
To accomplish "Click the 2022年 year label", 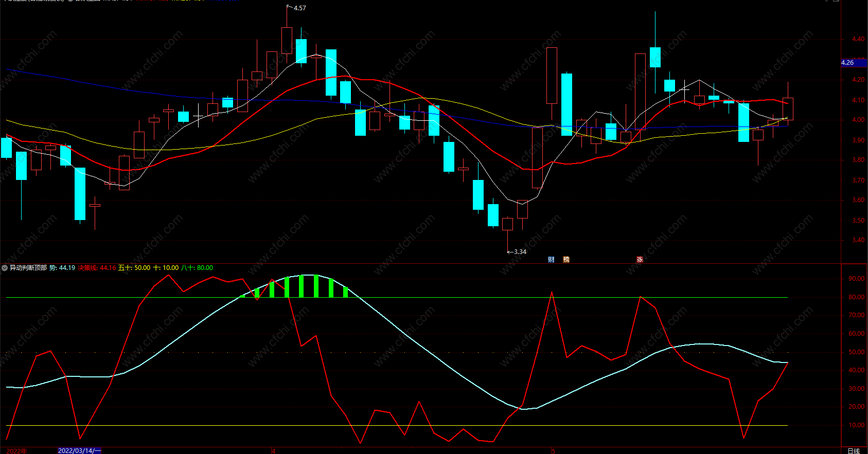I will tap(16, 451).
